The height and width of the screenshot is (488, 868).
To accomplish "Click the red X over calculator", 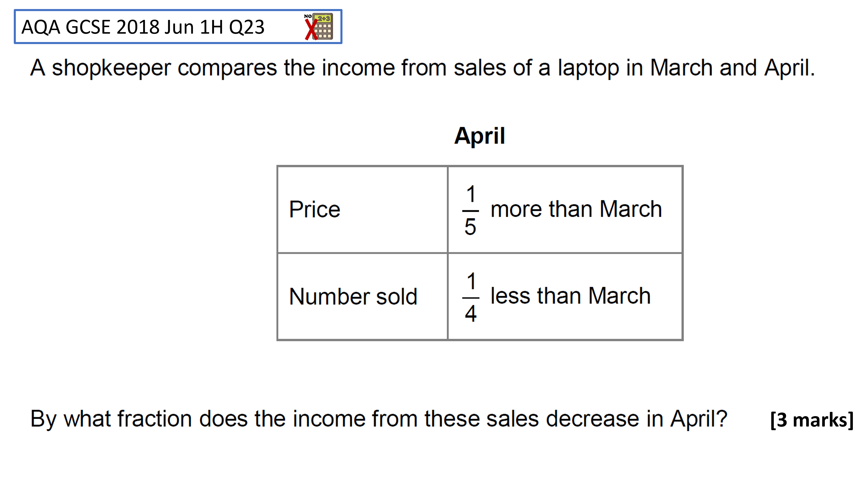I will click(311, 30).
